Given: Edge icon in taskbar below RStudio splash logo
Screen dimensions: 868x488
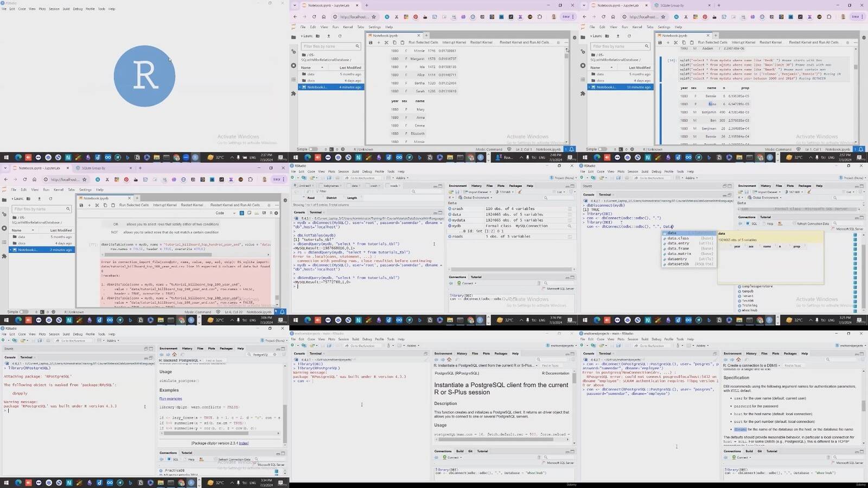Looking at the screenshot, I should click(18, 157).
